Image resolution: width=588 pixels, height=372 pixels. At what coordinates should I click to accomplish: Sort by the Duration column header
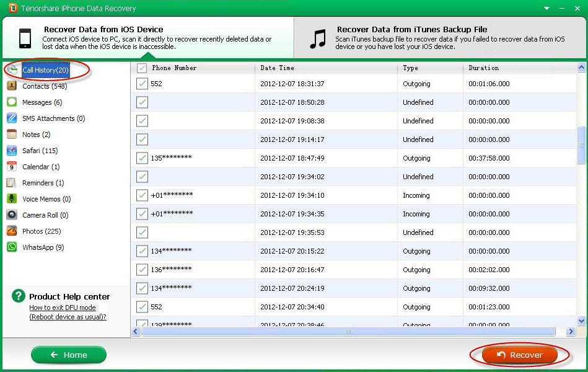[483, 68]
